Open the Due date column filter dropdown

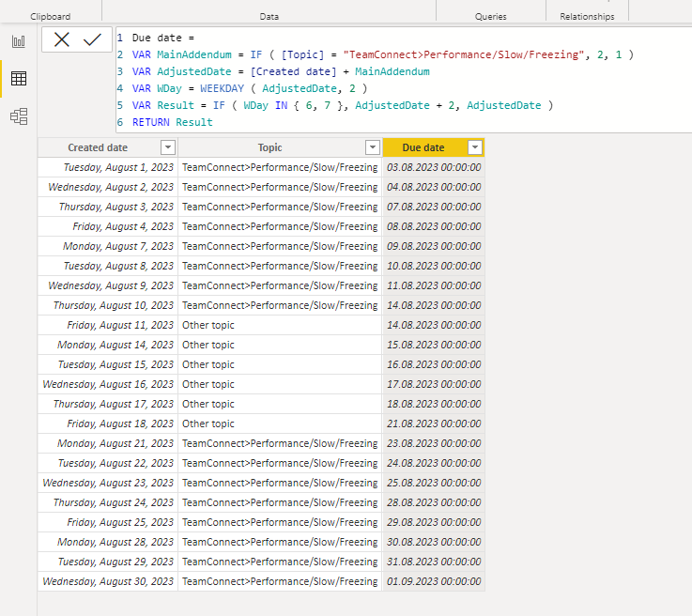click(475, 147)
